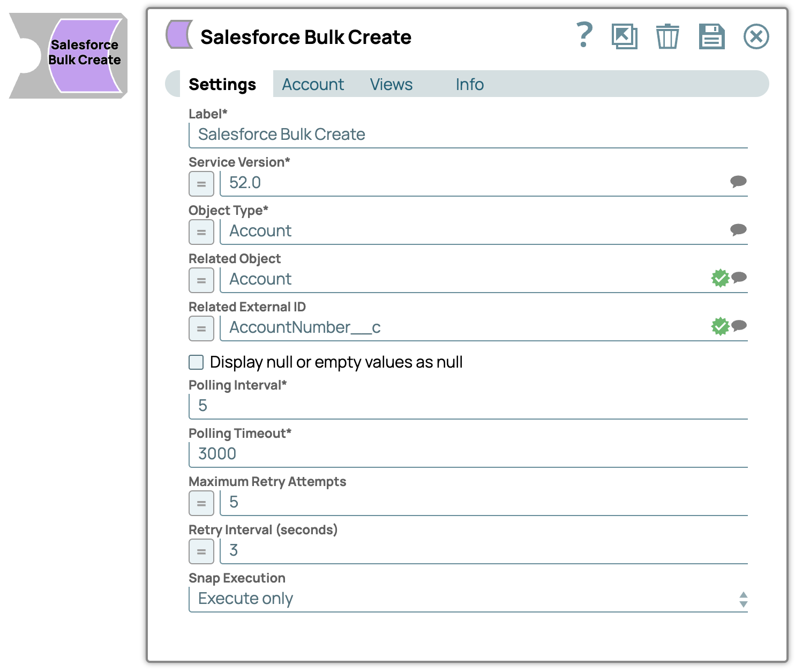Click the Polling Timeout field showing 3000
Image resolution: width=795 pixels, height=672 pixels.
[468, 454]
